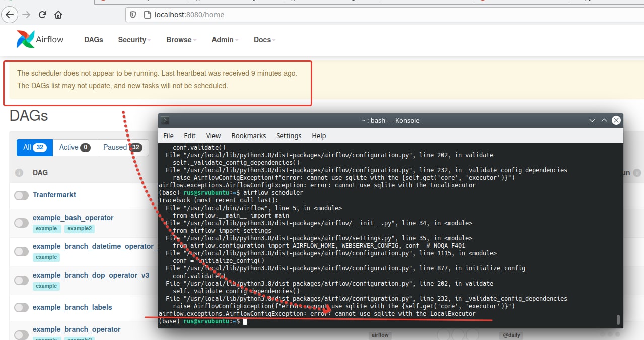The width and height of the screenshot is (644, 340).
Task: Click example2 tag under example_bash_operator
Action: tap(80, 229)
